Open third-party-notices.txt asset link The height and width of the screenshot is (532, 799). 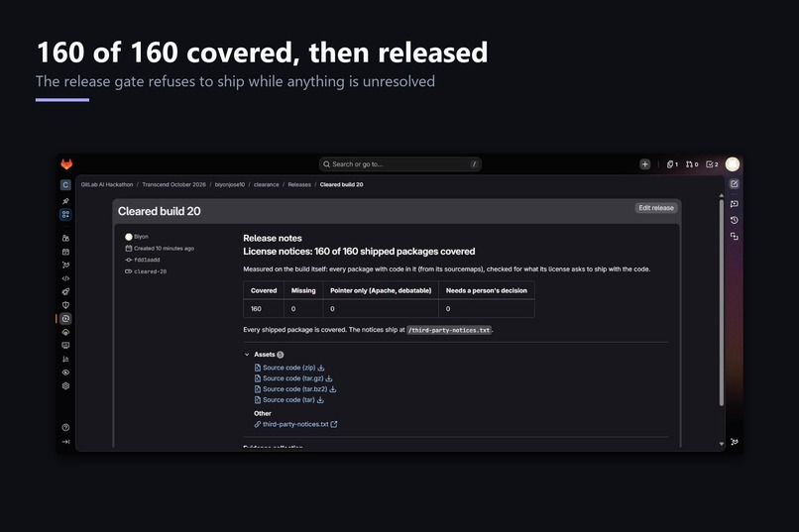295,424
